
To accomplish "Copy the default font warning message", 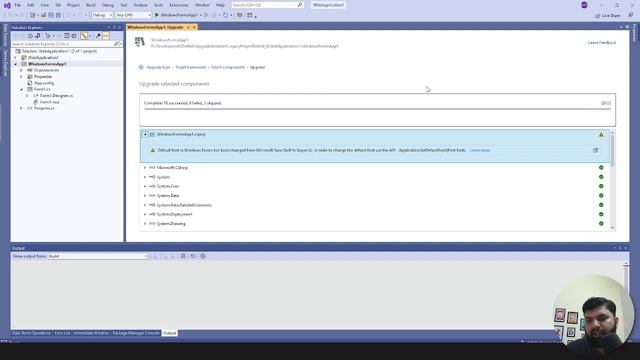I will tap(596, 150).
